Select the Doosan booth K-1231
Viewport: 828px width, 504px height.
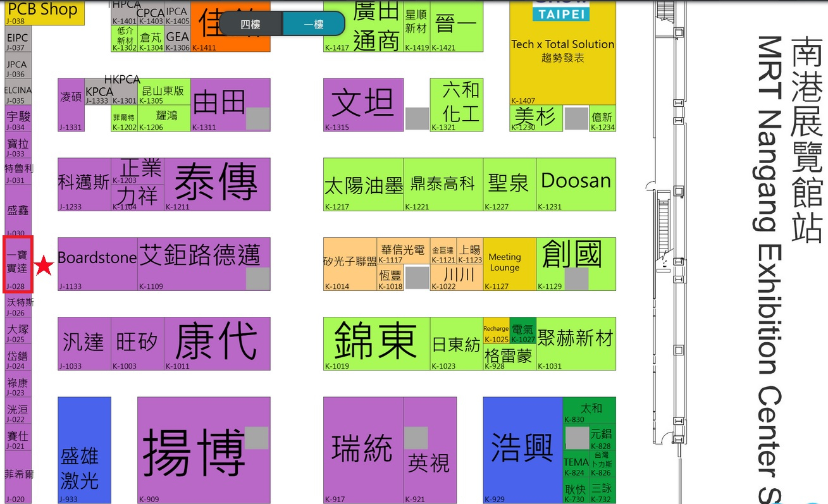[576, 183]
